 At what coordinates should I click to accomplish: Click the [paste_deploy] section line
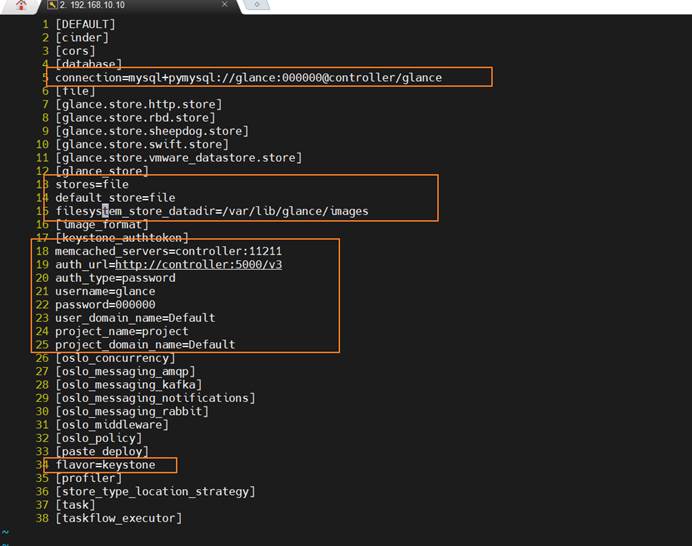pyautogui.click(x=102, y=451)
